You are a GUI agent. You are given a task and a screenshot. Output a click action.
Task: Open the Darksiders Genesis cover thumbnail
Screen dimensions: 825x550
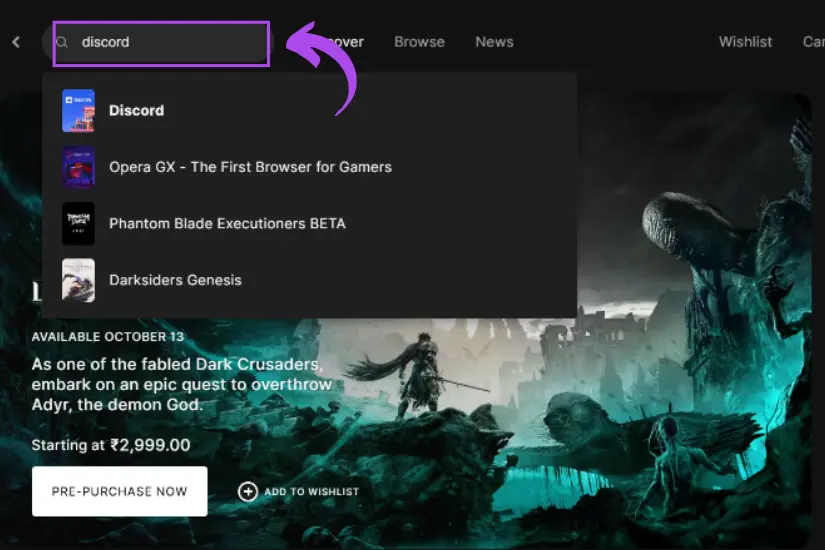coord(78,280)
